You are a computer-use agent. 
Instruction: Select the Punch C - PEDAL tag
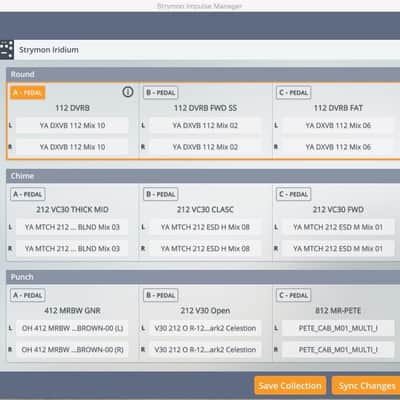coord(294,295)
